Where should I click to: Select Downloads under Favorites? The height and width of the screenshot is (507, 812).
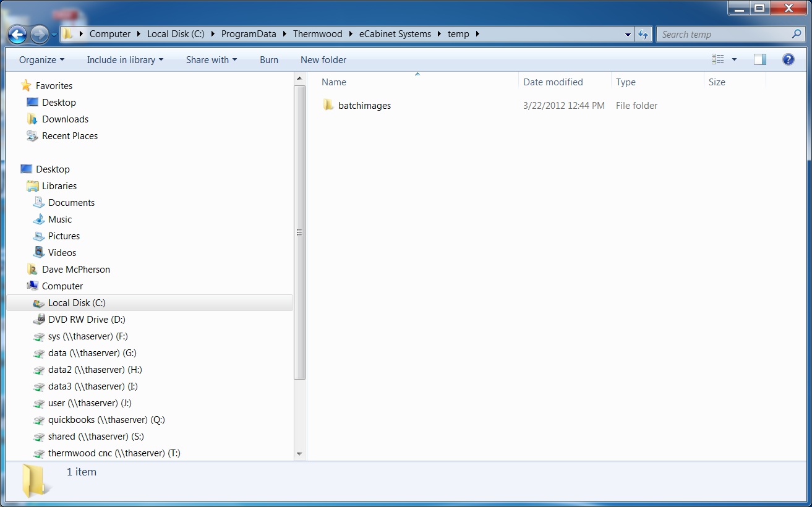click(65, 119)
